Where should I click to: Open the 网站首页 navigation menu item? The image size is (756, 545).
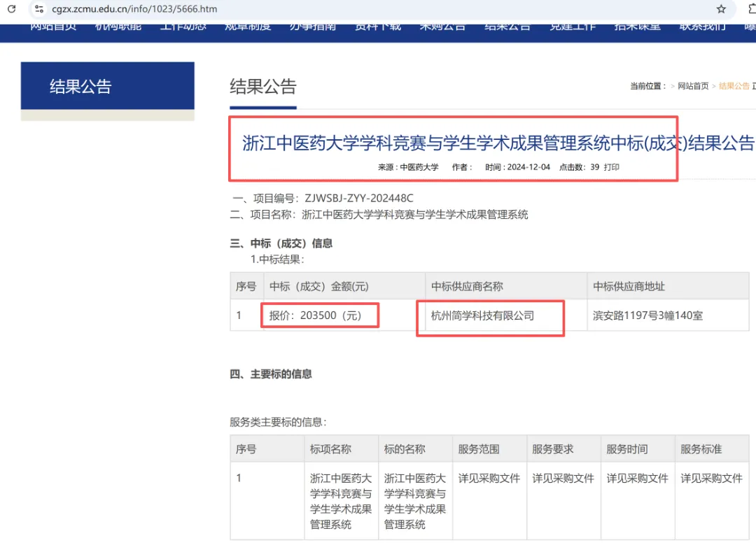pyautogui.click(x=53, y=27)
